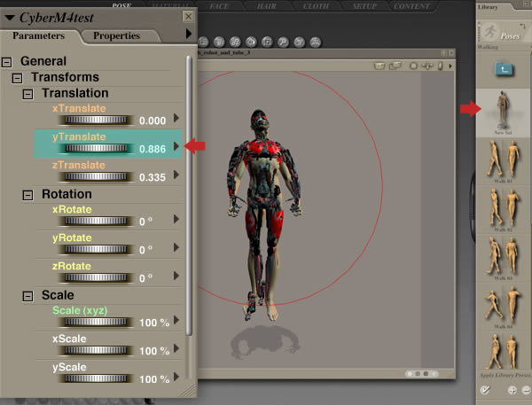The image size is (532, 405).
Task: Open the CyberM4test actor selection dropdown
Action: (x=10, y=18)
